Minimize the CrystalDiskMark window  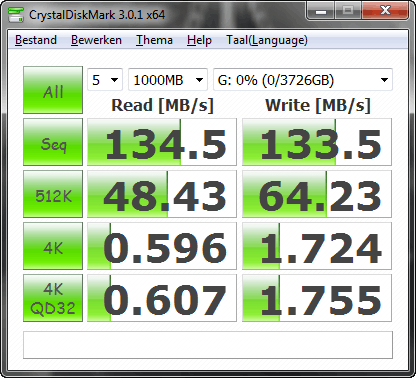(321, 11)
